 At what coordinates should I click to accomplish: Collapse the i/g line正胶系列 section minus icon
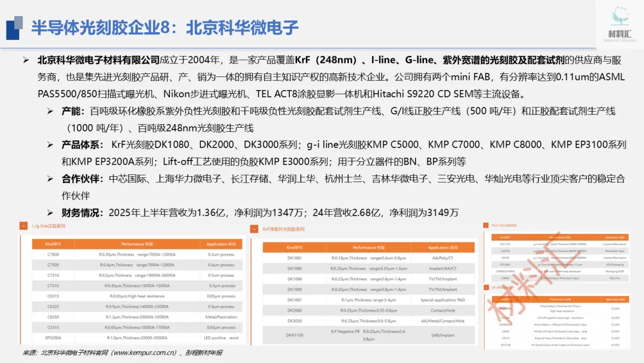[x=23, y=226]
